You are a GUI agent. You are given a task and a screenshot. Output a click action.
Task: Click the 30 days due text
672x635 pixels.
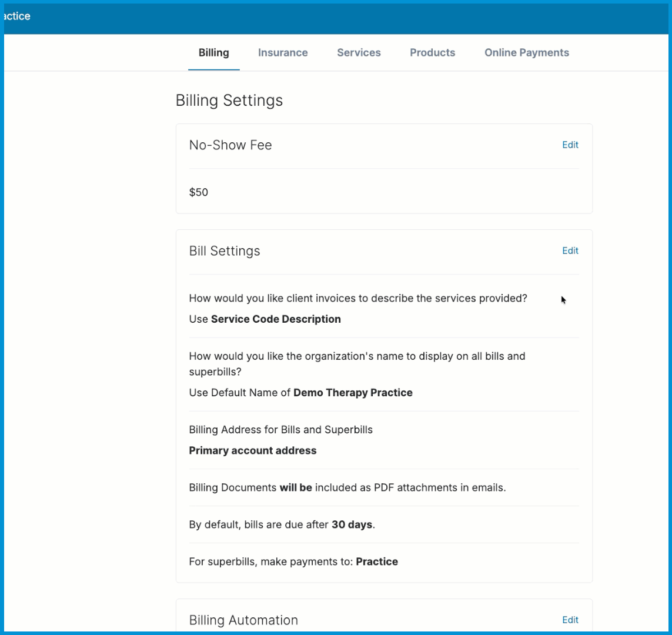pyautogui.click(x=352, y=525)
